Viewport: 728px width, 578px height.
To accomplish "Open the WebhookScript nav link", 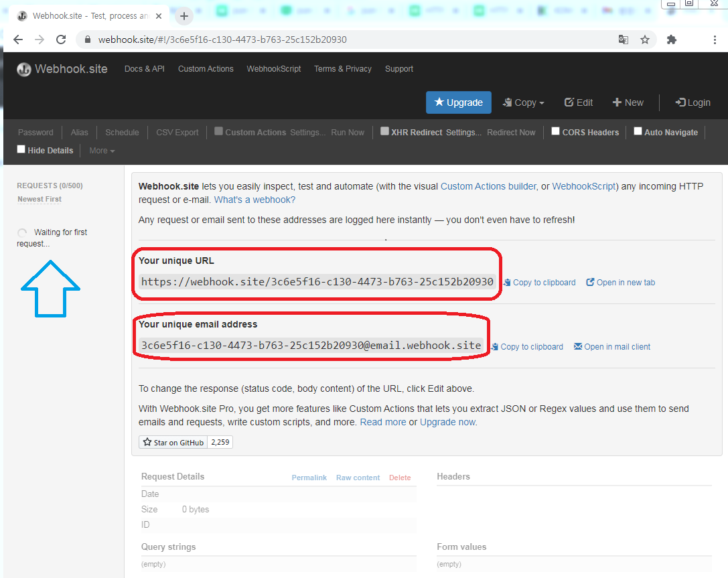I will coord(274,69).
